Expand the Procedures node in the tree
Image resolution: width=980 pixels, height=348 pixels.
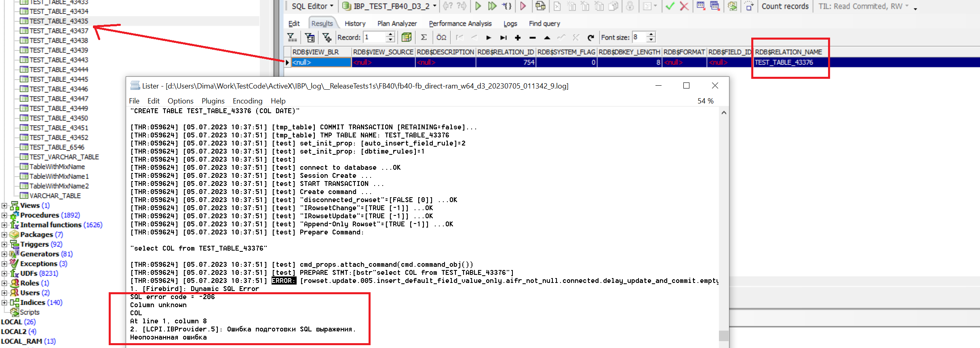coord(4,215)
